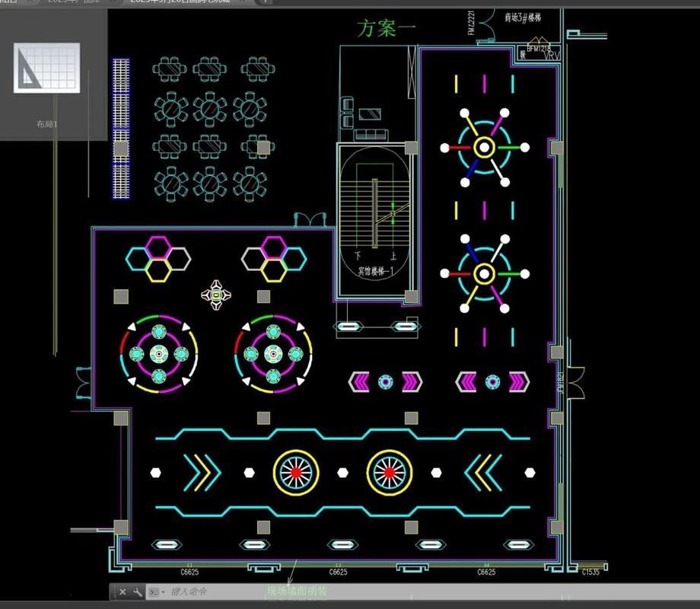Click the command prompt icon
700x609 pixels.
[x=154, y=592]
